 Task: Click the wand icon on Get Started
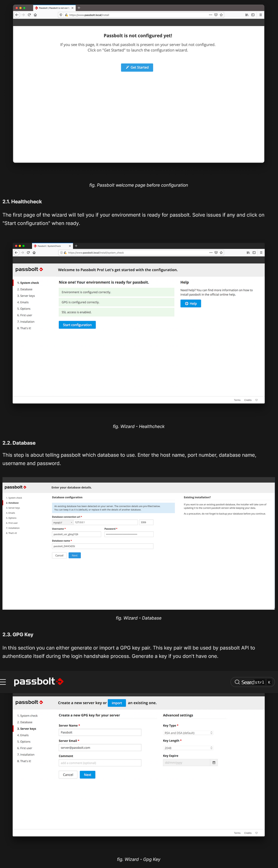127,67
